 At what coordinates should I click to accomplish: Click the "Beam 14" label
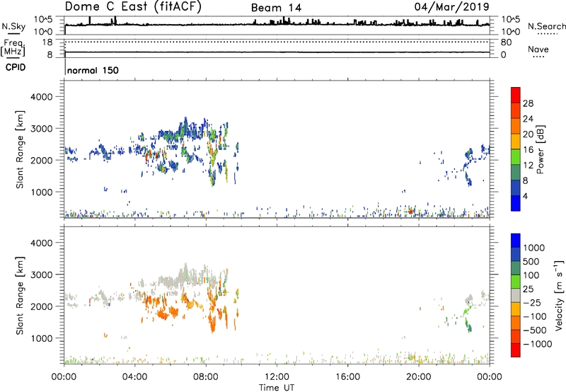tap(276, 8)
